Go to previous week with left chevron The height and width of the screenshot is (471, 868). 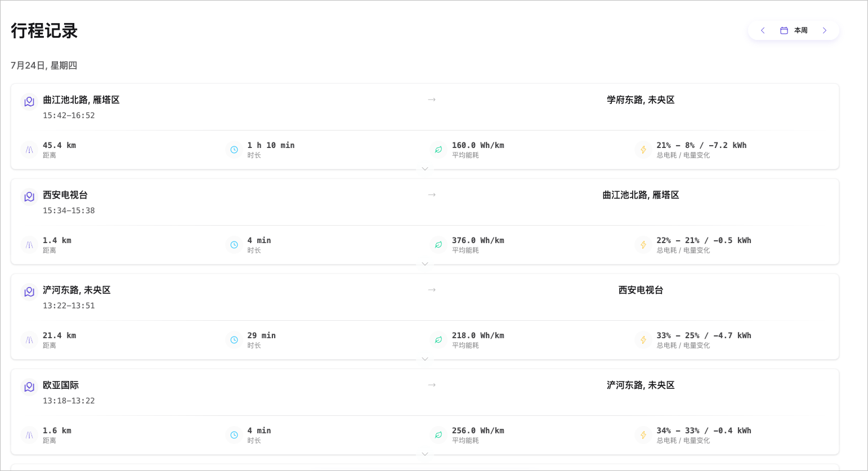763,30
